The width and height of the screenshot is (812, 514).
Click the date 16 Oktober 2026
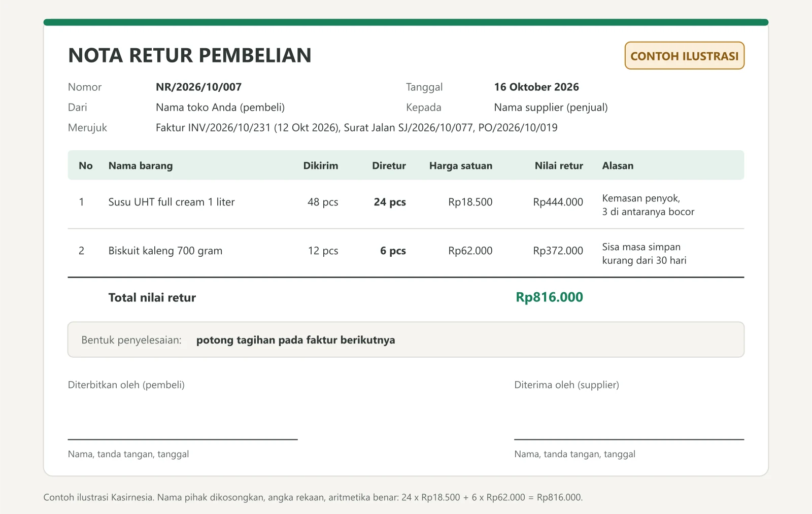pyautogui.click(x=536, y=87)
